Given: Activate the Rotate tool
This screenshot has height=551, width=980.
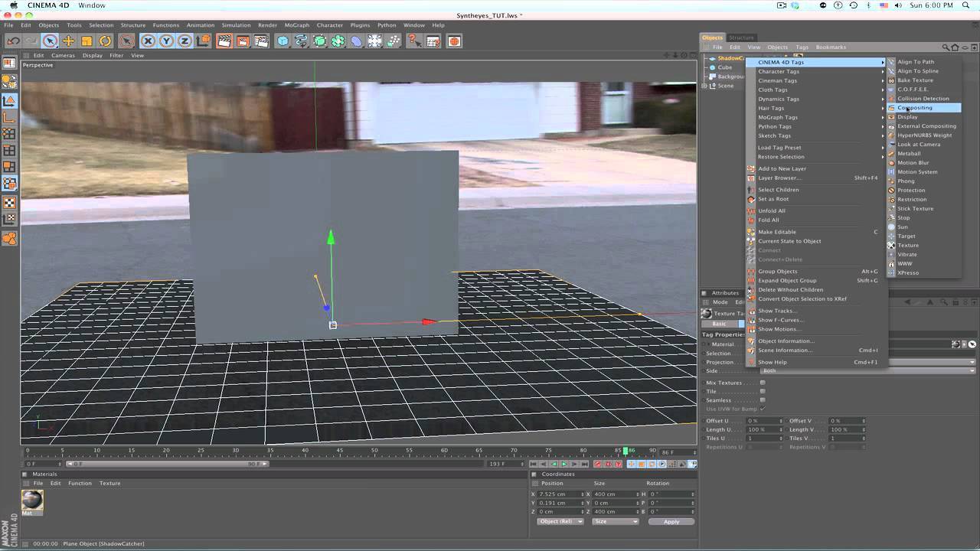Looking at the screenshot, I should pos(105,41).
